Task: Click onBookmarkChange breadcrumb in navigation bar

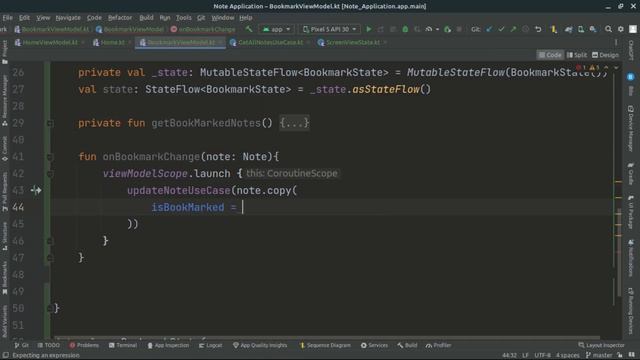Action: [203, 29]
